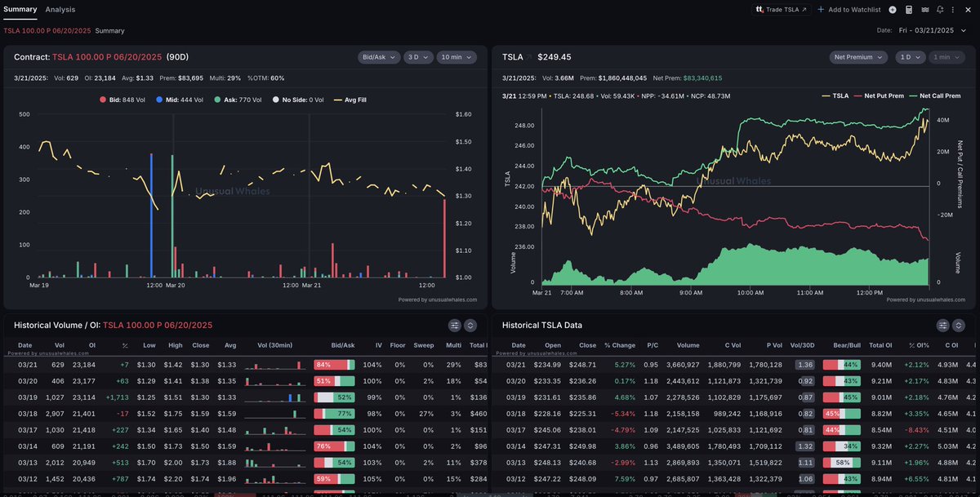Click the Trade TSLA button

pyautogui.click(x=782, y=9)
